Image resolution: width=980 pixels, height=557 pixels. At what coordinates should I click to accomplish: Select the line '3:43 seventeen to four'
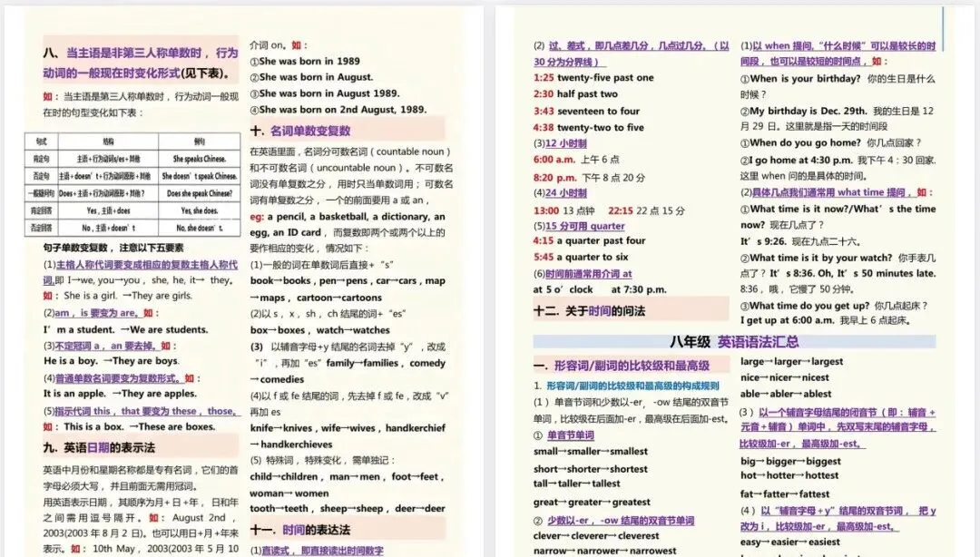point(586,112)
